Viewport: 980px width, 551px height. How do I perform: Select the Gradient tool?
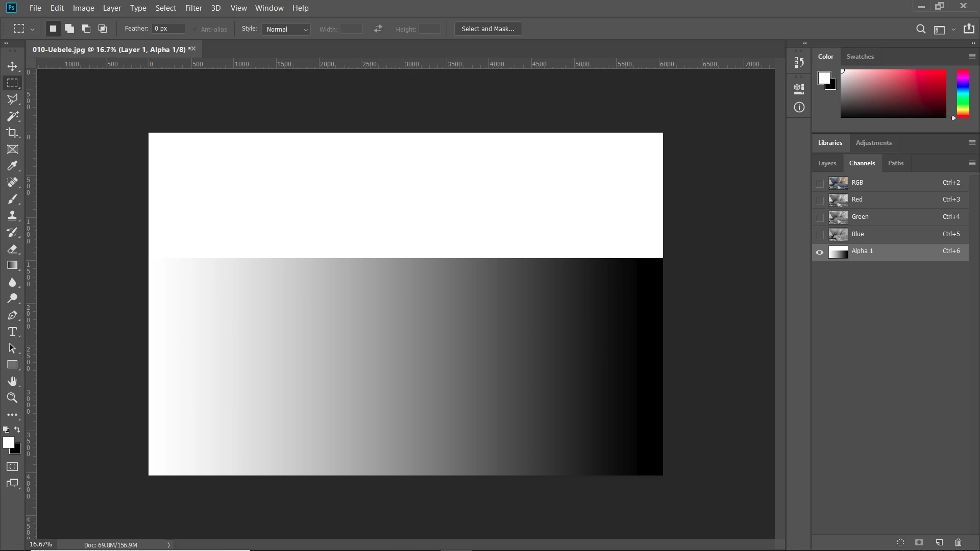[12, 265]
